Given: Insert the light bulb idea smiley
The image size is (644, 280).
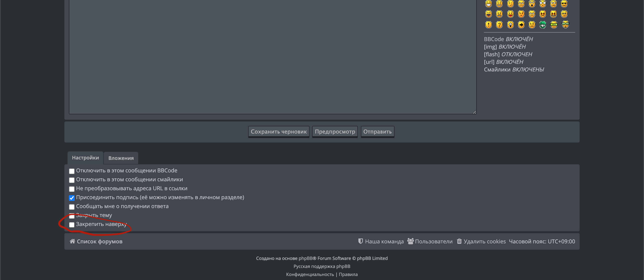Looking at the screenshot, I should (x=510, y=25).
